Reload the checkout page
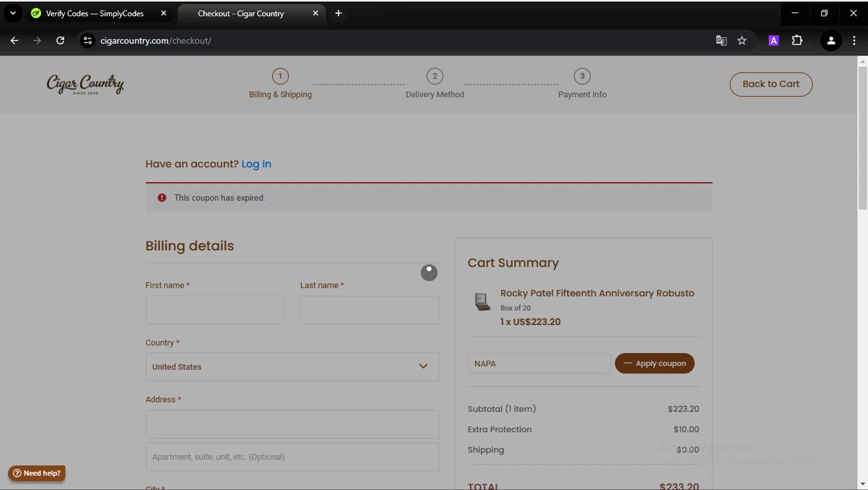Viewport: 868px width, 490px height. (60, 40)
